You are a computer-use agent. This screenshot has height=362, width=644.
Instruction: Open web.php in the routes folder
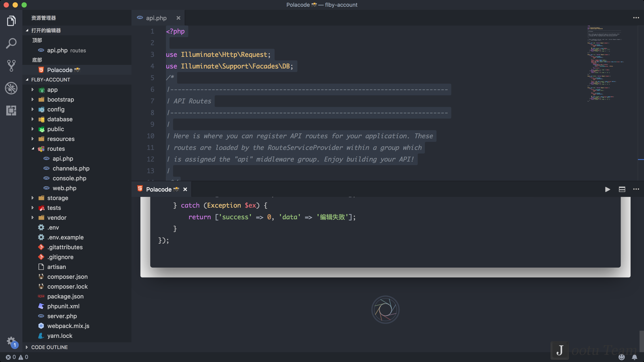(x=64, y=188)
